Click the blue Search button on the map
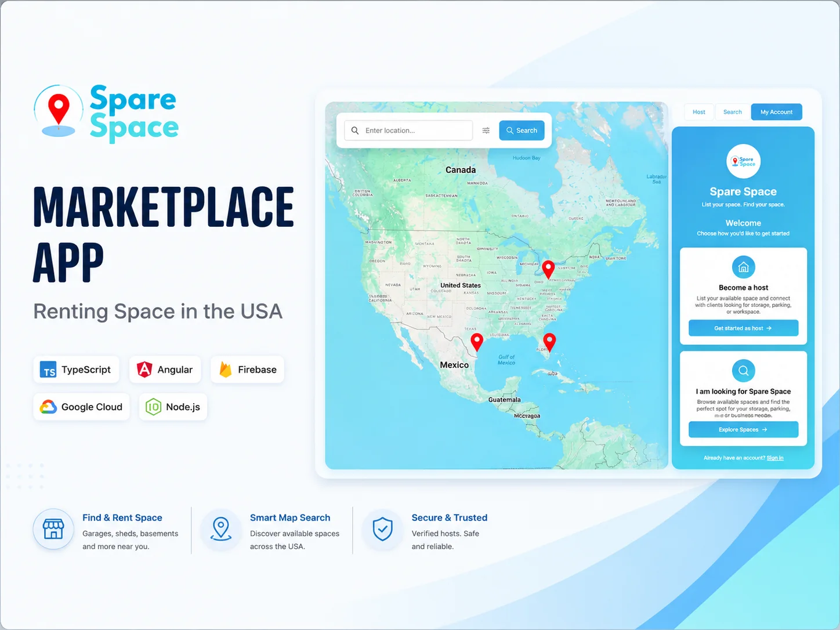Viewport: 840px width, 630px height. pyautogui.click(x=522, y=131)
